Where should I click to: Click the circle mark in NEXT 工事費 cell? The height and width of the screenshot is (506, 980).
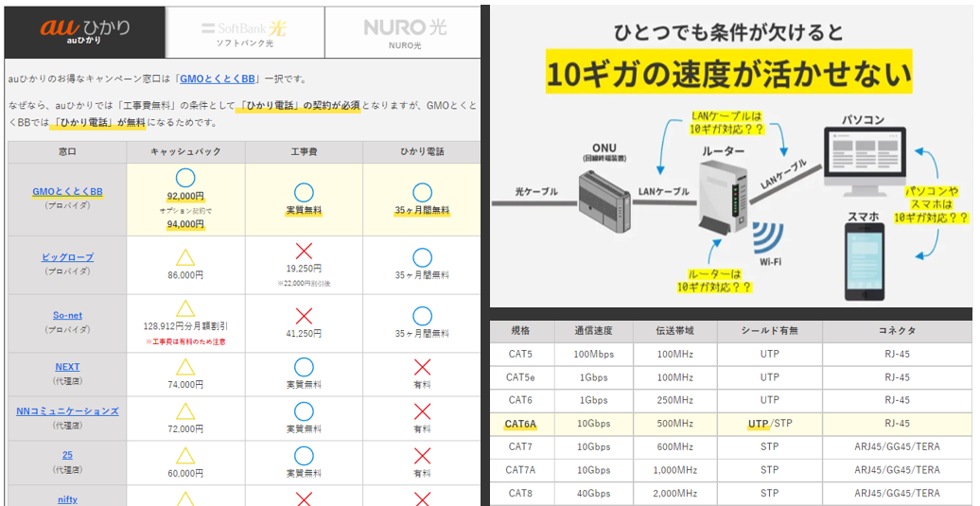click(x=304, y=367)
